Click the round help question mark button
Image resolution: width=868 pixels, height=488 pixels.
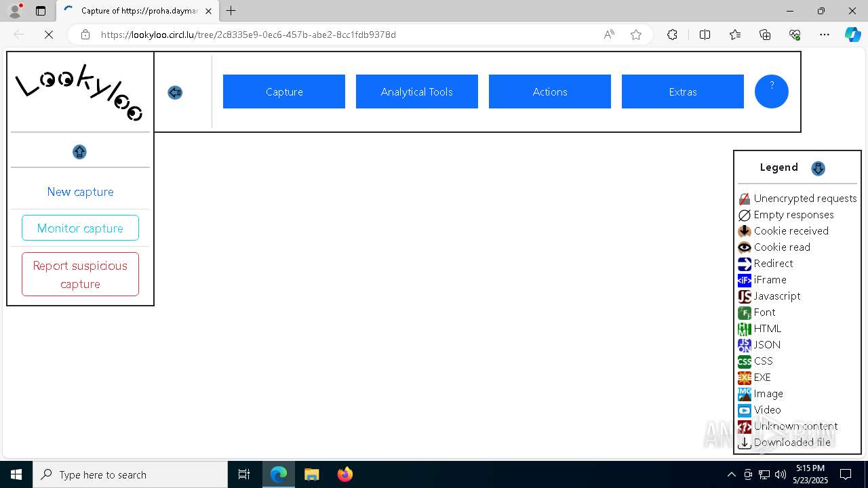coord(772,91)
